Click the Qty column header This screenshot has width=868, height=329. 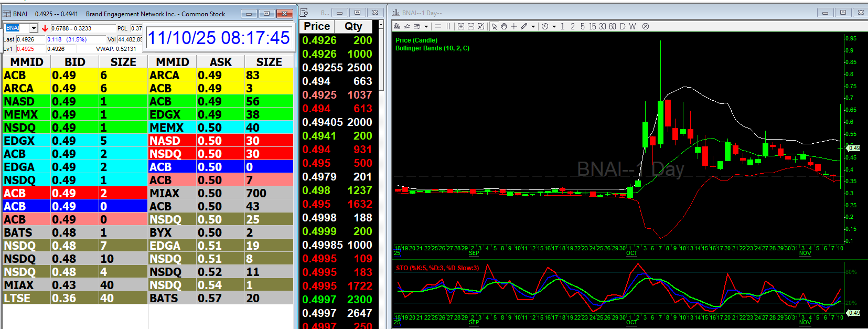(353, 26)
